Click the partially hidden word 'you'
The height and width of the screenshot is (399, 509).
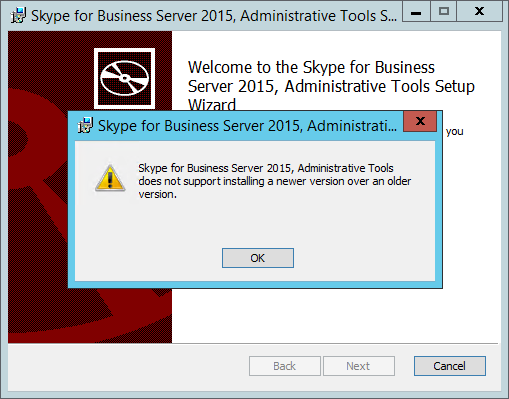[455, 131]
